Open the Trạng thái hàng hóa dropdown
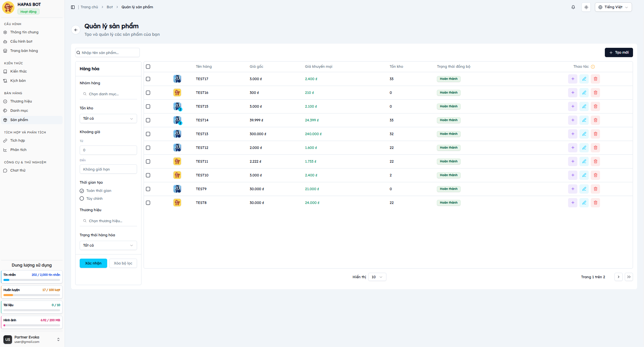This screenshot has height=347, width=644. (x=108, y=245)
